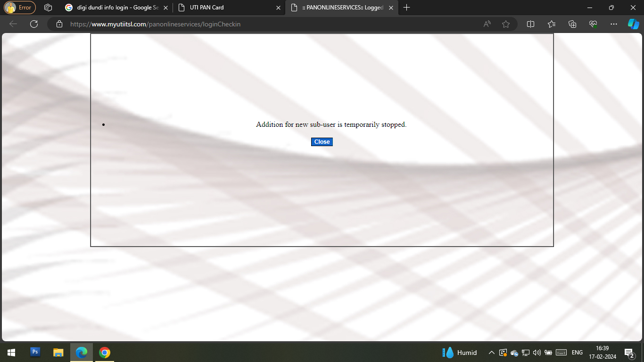Refresh the current page
644x362 pixels.
tap(34, 24)
